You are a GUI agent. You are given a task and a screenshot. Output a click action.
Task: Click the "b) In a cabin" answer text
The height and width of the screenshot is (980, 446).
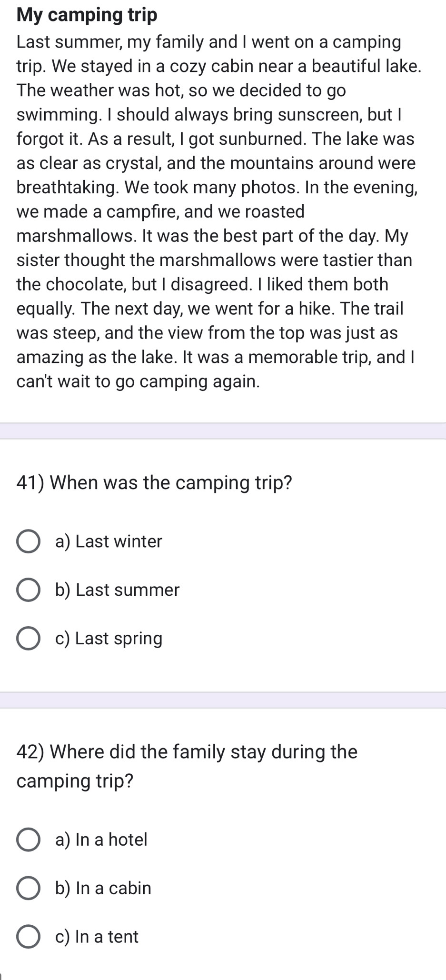103,888
